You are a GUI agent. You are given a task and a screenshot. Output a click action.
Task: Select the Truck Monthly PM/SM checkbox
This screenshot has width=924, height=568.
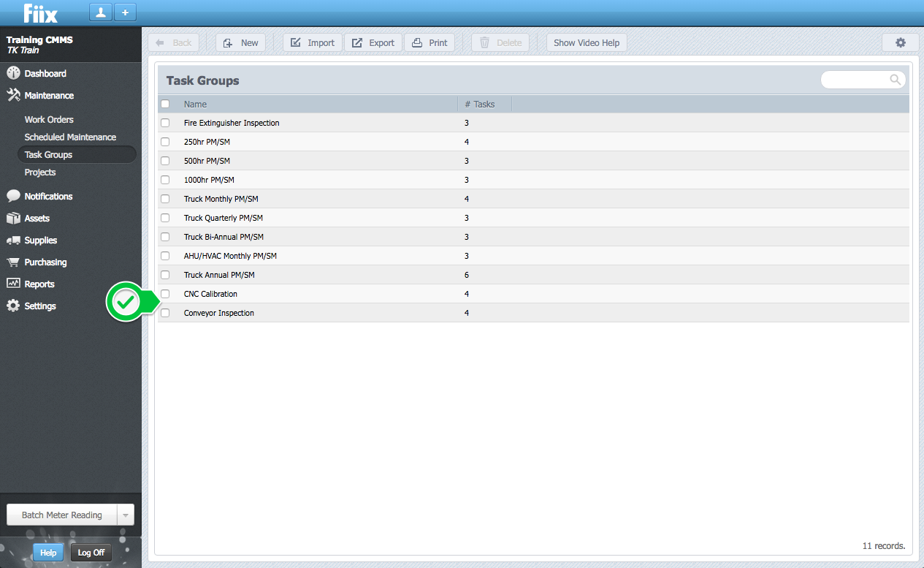165,199
